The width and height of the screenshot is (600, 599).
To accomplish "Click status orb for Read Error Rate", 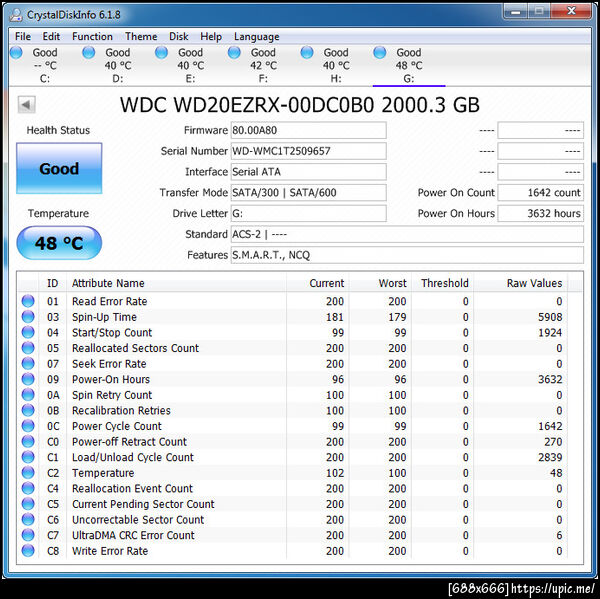I will tap(28, 301).
